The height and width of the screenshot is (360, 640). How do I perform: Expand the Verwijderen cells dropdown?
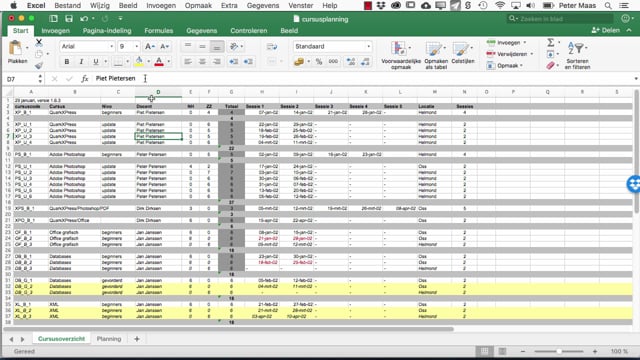click(x=531, y=54)
